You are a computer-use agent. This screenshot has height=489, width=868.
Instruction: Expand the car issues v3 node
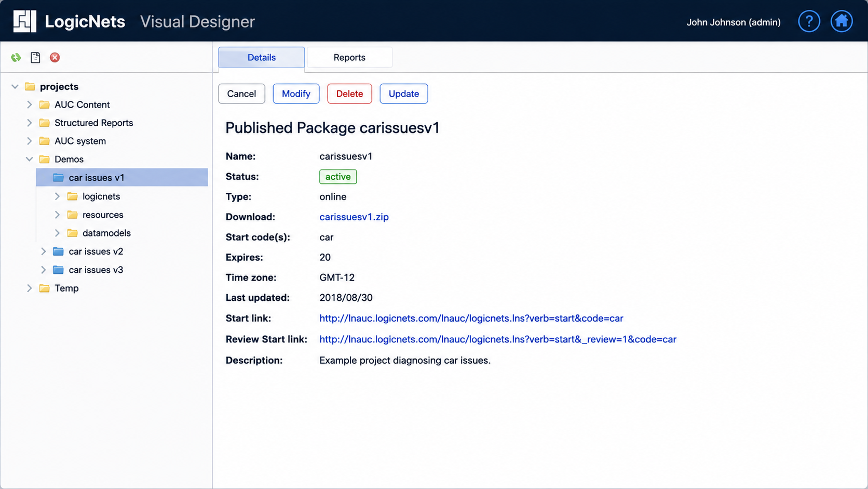pyautogui.click(x=44, y=270)
